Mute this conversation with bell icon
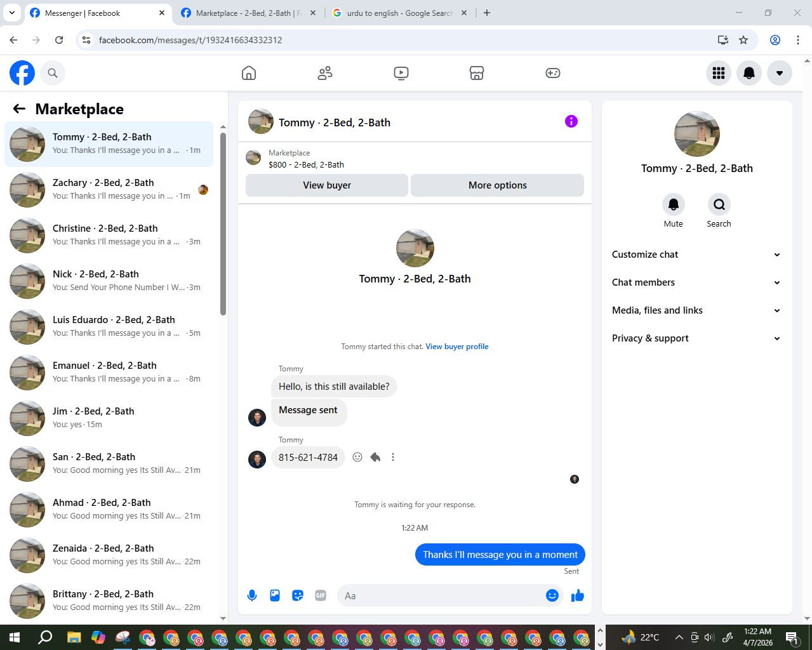This screenshot has width=812, height=650. coord(674,204)
